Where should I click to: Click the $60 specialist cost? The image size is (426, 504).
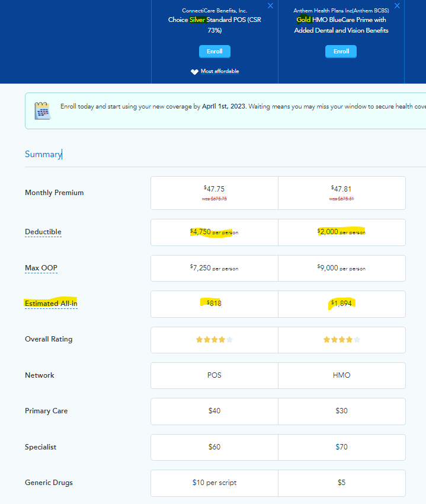[214, 447]
